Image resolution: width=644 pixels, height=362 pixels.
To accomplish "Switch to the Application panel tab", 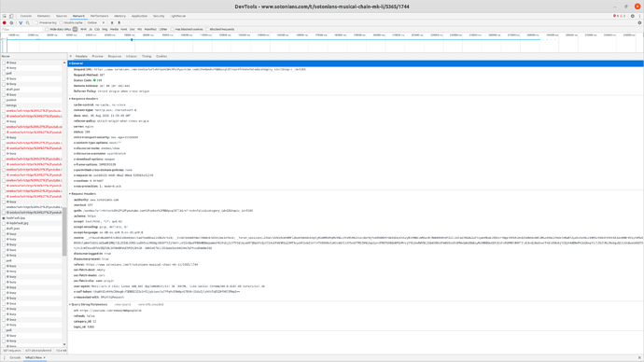I will tap(139, 16).
